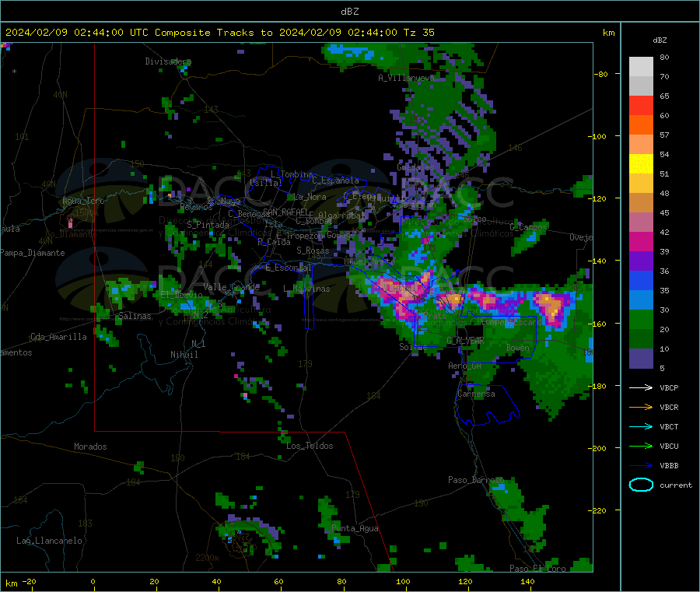
Task: Click the blue VBBB arrow in legend
Action: [x=641, y=466]
